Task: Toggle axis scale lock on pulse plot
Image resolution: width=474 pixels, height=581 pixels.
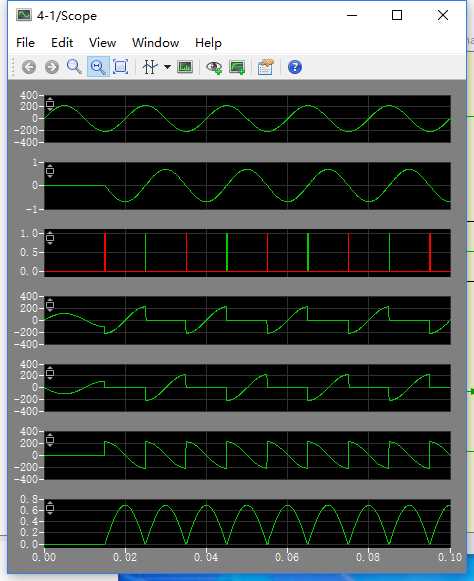Action: click(50, 238)
